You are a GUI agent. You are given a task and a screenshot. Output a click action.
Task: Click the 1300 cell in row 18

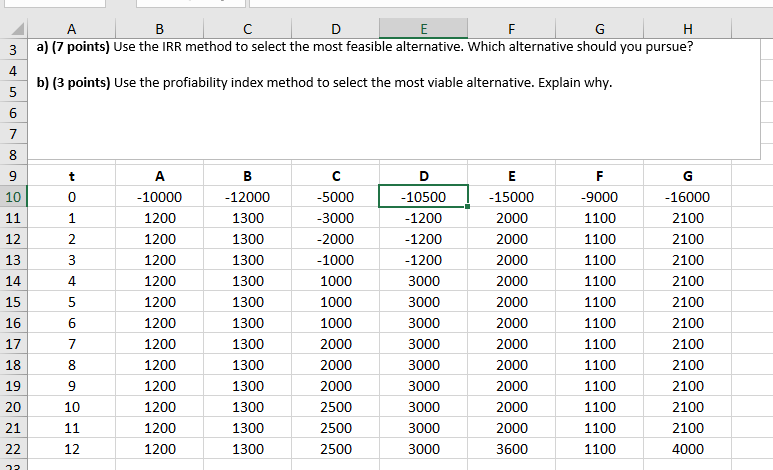click(247, 365)
